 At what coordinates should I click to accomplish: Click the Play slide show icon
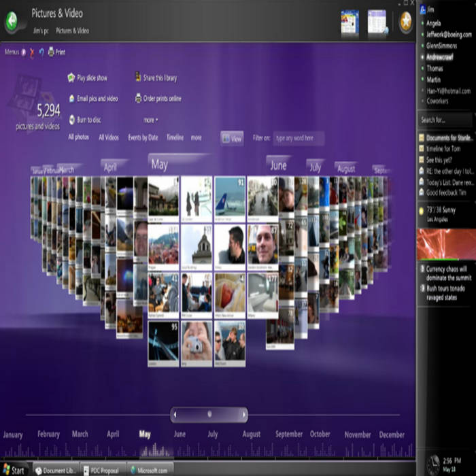pyautogui.click(x=71, y=78)
